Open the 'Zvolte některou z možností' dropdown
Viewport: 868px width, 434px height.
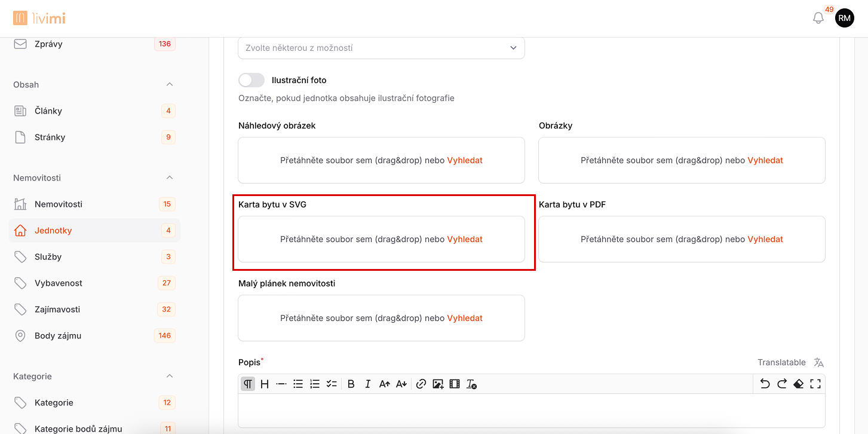click(x=381, y=48)
